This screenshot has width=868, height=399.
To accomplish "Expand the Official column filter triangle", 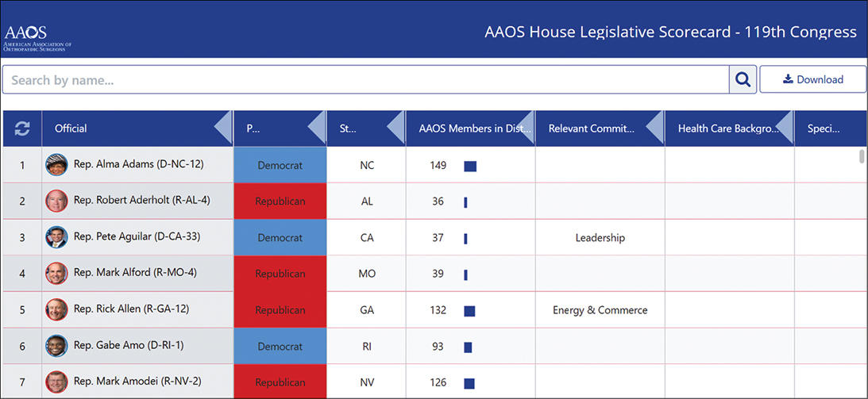I will 224,129.
